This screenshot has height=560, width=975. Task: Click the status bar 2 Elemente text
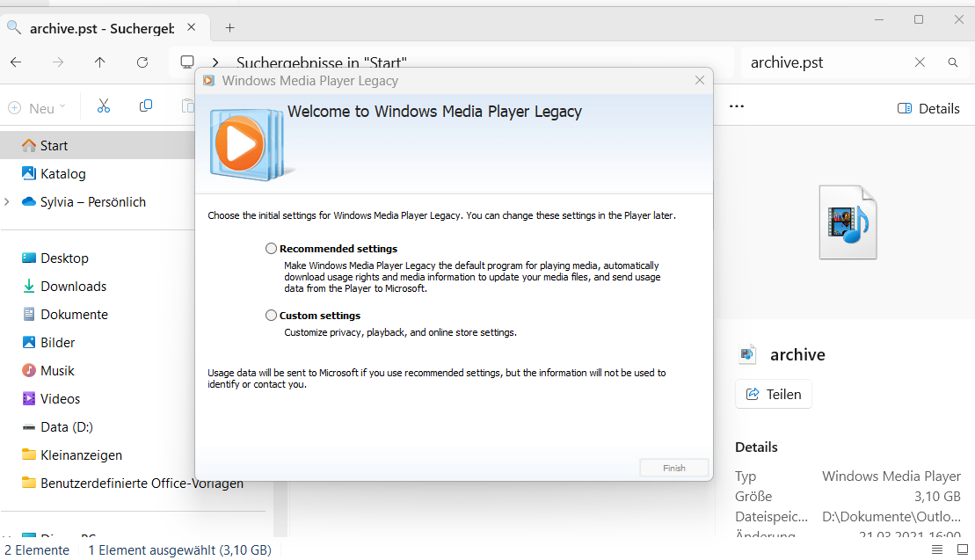click(x=37, y=550)
